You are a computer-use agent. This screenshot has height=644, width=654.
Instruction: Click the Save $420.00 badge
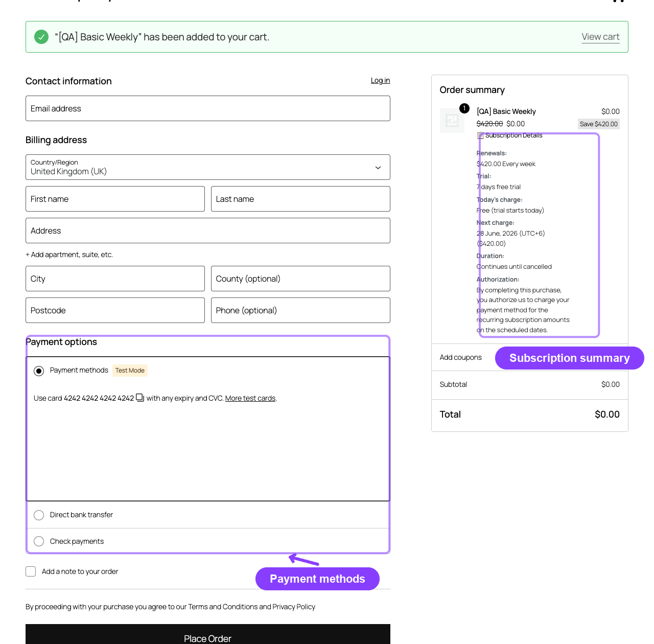[x=599, y=124]
